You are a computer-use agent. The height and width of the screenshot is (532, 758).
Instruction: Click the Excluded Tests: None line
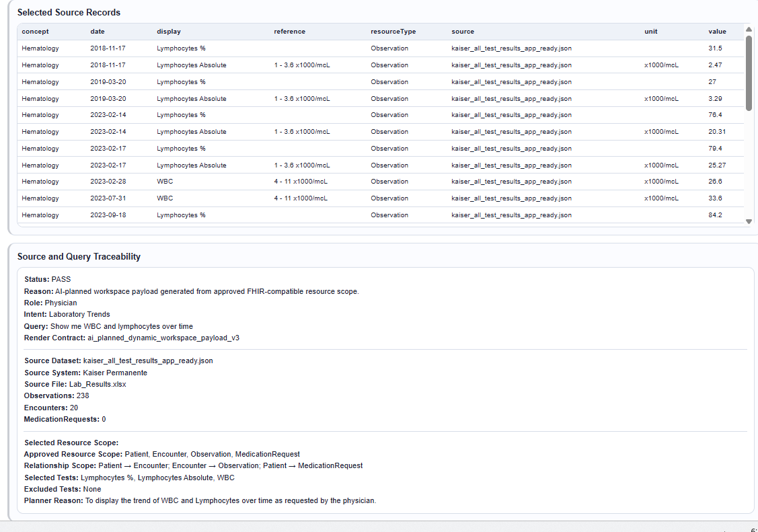63,489
